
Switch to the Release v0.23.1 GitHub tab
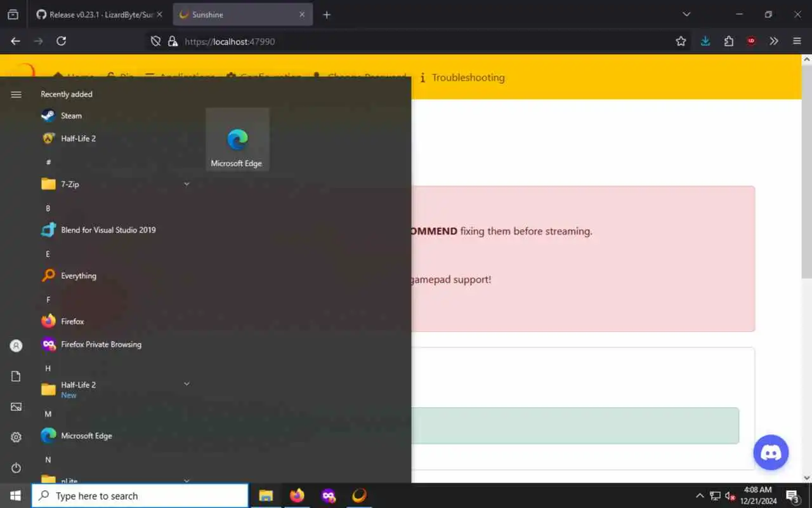(100, 15)
